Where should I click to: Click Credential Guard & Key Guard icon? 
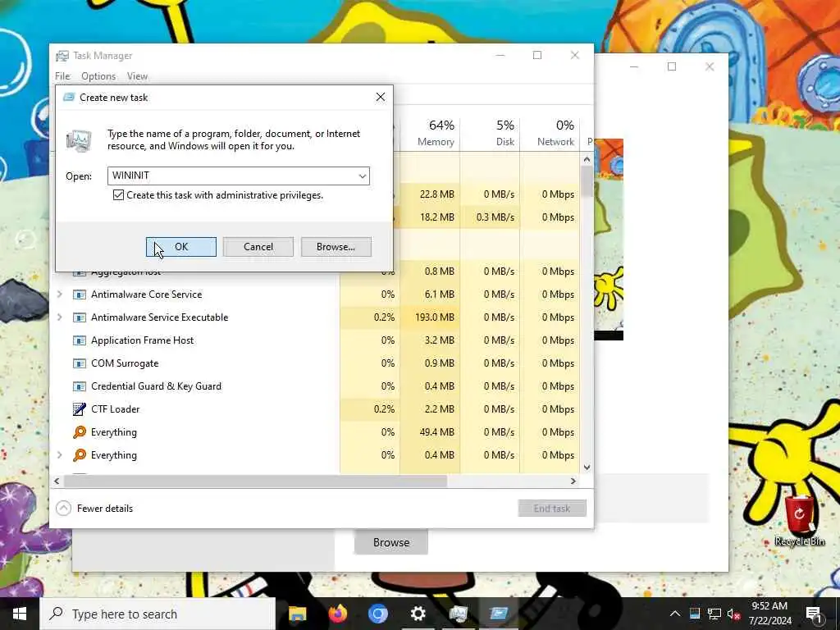point(80,386)
